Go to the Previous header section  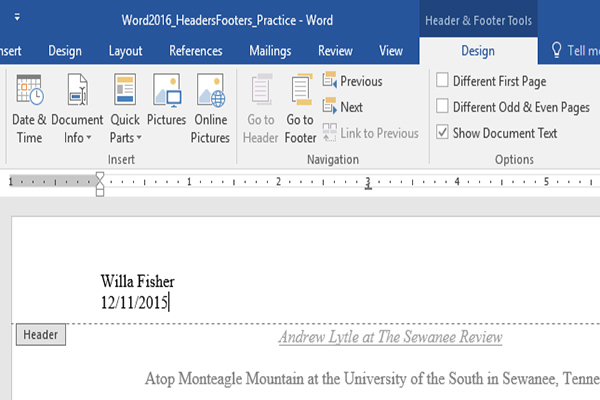[352, 81]
